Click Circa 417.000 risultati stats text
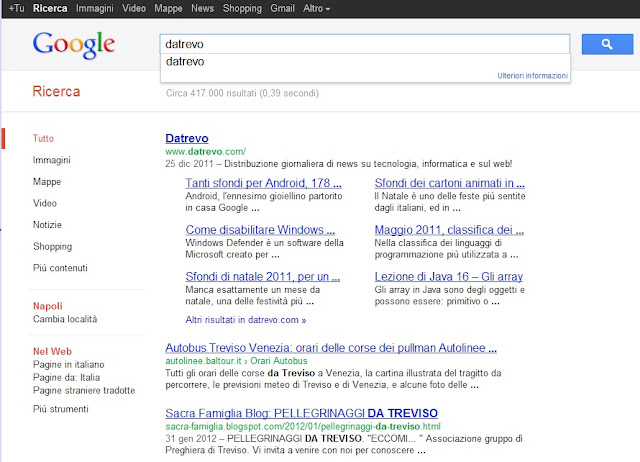The height and width of the screenshot is (462, 640). click(242, 93)
